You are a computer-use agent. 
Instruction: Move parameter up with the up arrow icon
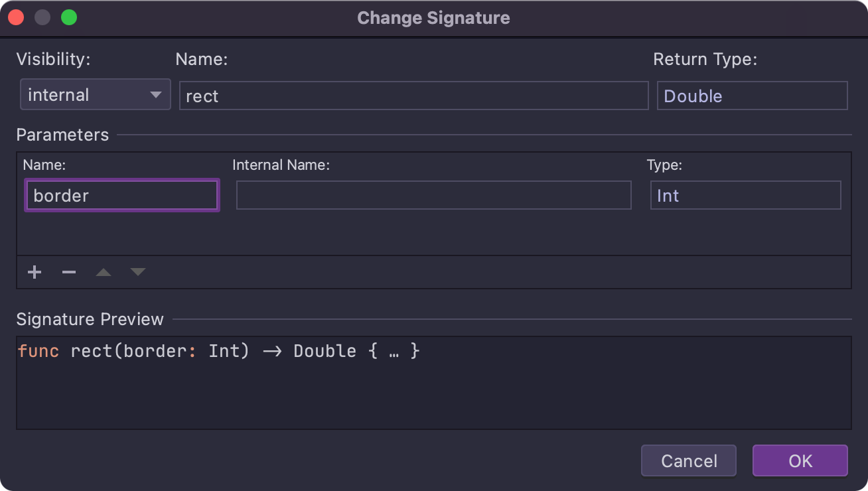(x=103, y=272)
